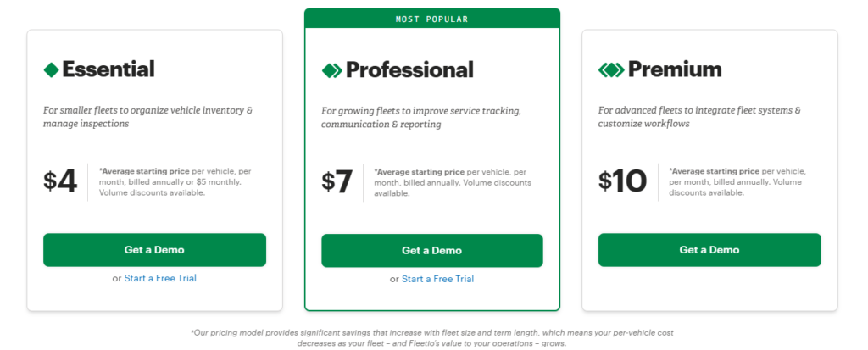Screen dimensions: 868x350
Task: Click the MOST POPULAR green banner
Action: pos(431,19)
